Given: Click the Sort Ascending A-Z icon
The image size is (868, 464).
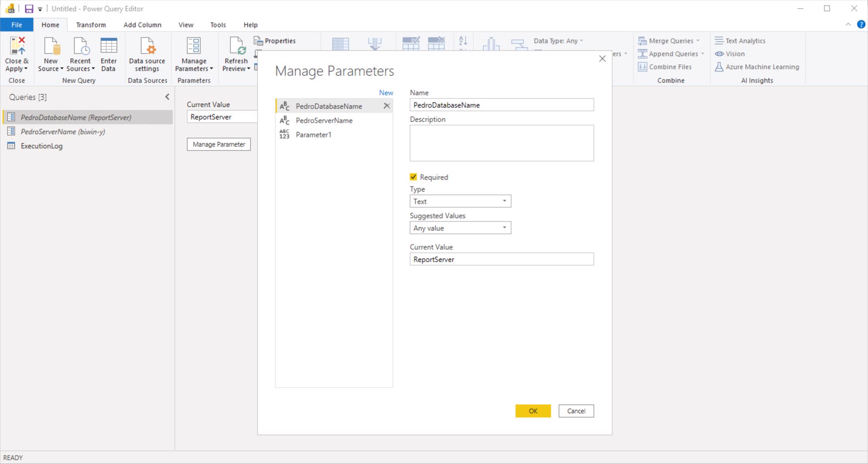Looking at the screenshot, I should (463, 41).
